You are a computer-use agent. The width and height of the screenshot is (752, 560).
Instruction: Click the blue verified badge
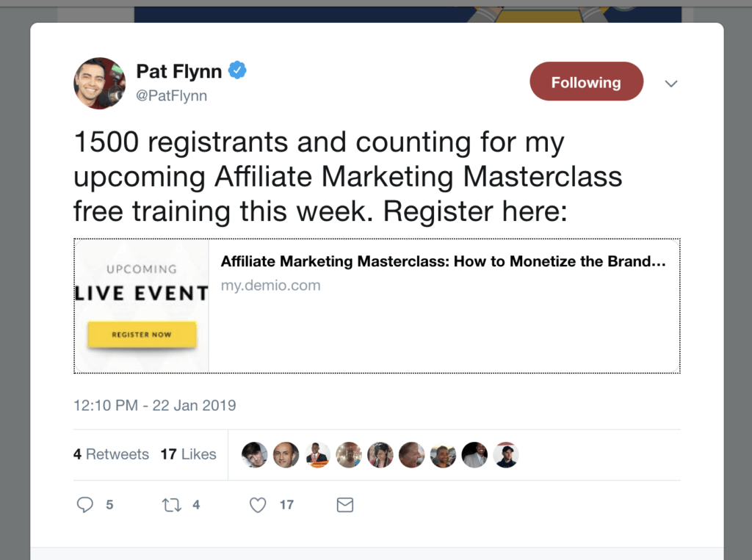237,70
